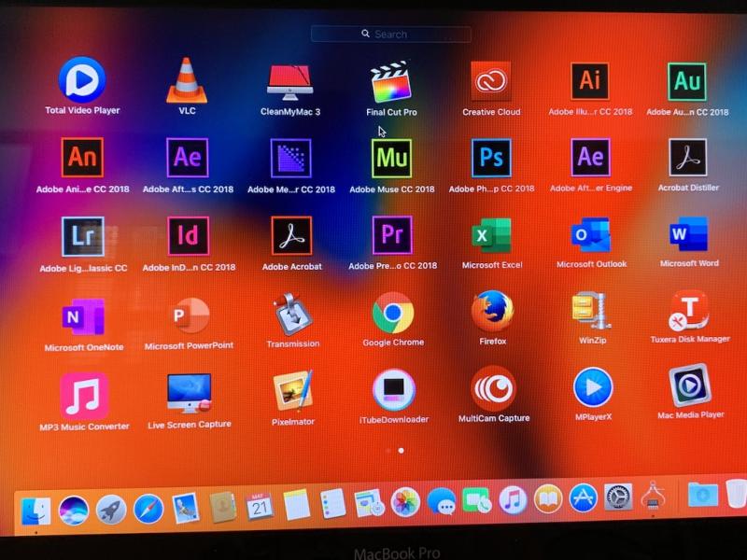
Task: Switch to the first Launchpad page dot
Action: 388,451
